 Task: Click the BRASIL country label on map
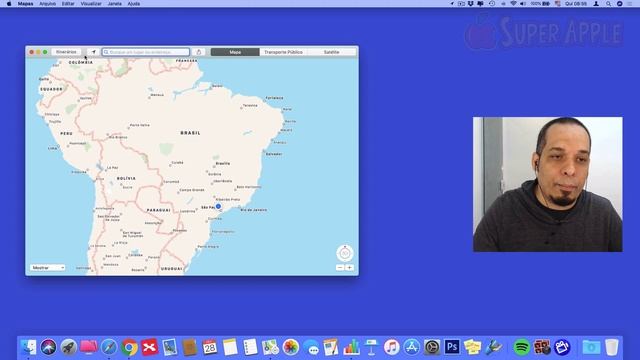click(x=190, y=133)
